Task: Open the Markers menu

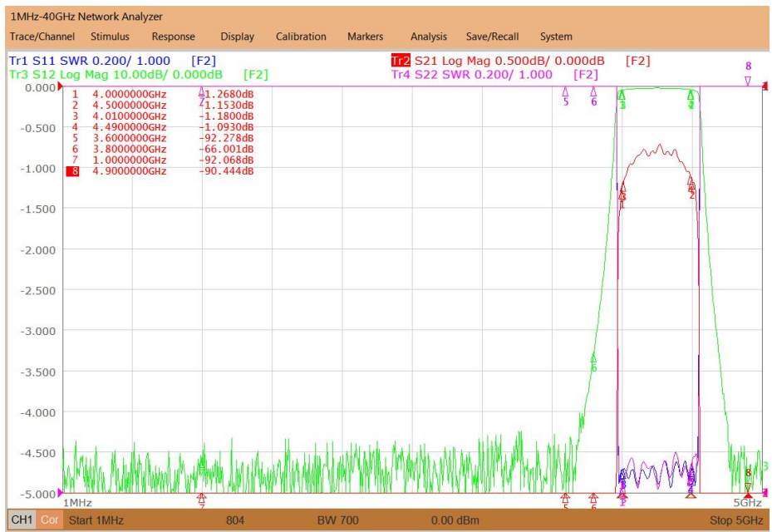Action: pyautogui.click(x=366, y=37)
